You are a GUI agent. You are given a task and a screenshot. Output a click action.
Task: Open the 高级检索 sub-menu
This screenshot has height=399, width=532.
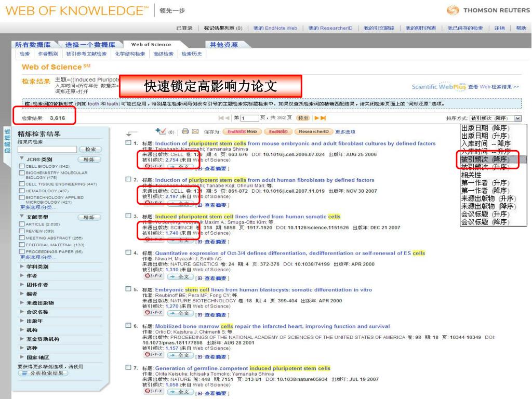pyautogui.click(x=164, y=54)
